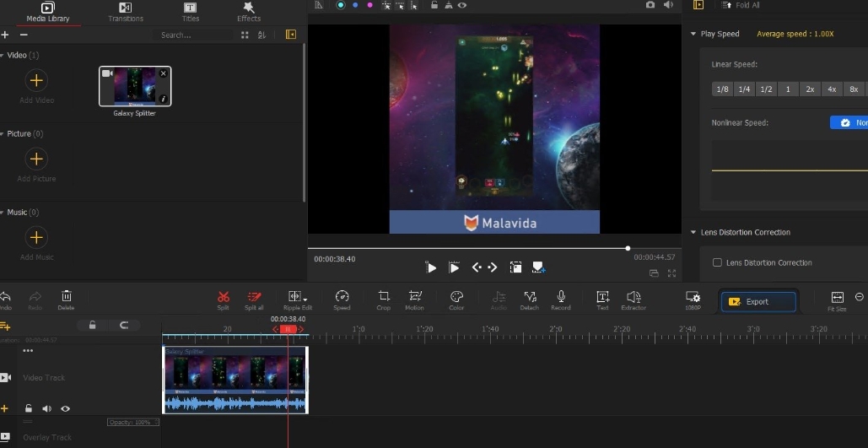This screenshot has height=448, width=868.
Task: Toggle the media library side panel icon
Action: tap(291, 35)
